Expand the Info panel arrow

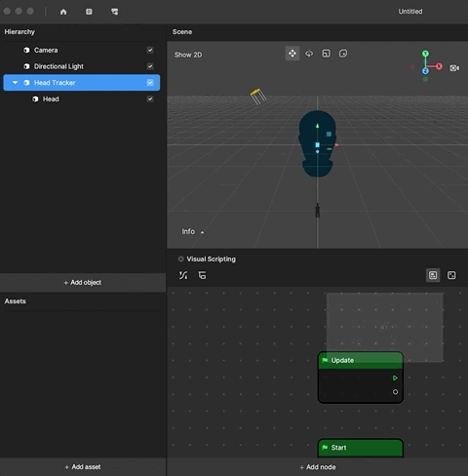[x=202, y=232]
